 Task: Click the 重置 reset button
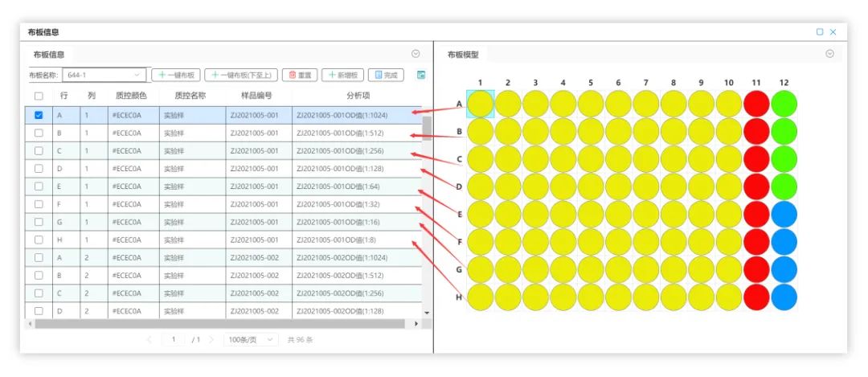pyautogui.click(x=300, y=75)
